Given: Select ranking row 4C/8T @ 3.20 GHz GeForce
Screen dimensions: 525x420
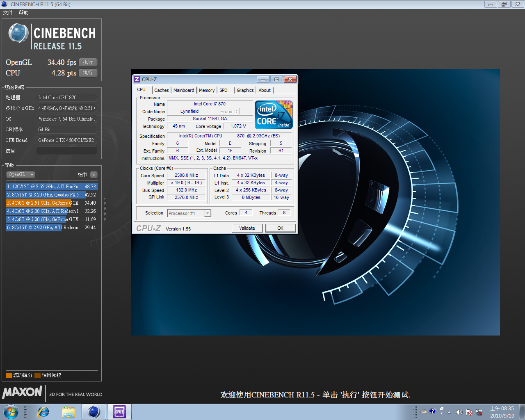Looking at the screenshot, I should pyautogui.click(x=52, y=219).
